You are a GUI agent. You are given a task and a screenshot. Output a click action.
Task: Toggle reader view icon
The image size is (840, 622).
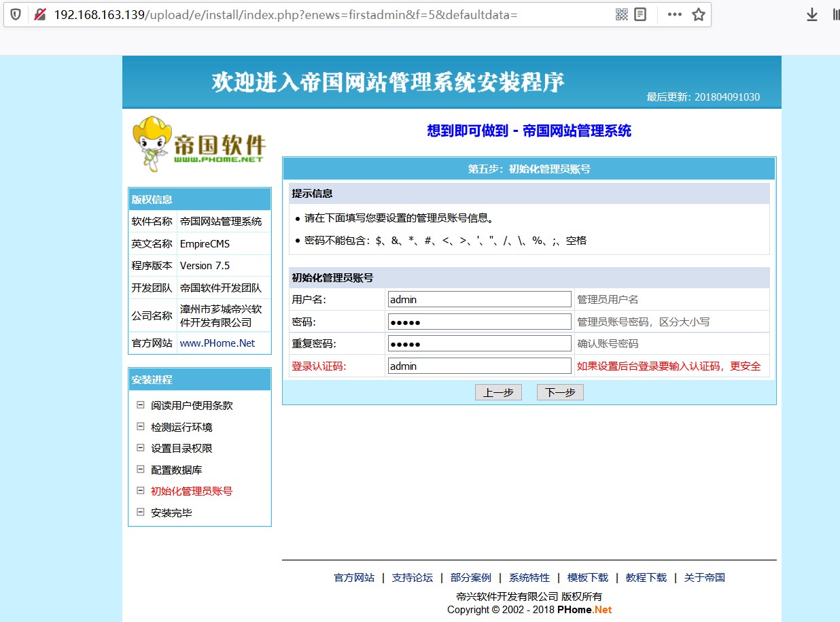click(x=640, y=14)
